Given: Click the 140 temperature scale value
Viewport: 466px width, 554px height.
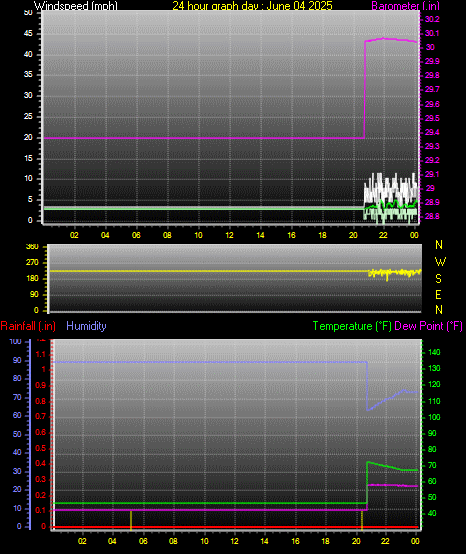Looking at the screenshot, I should point(434,352).
